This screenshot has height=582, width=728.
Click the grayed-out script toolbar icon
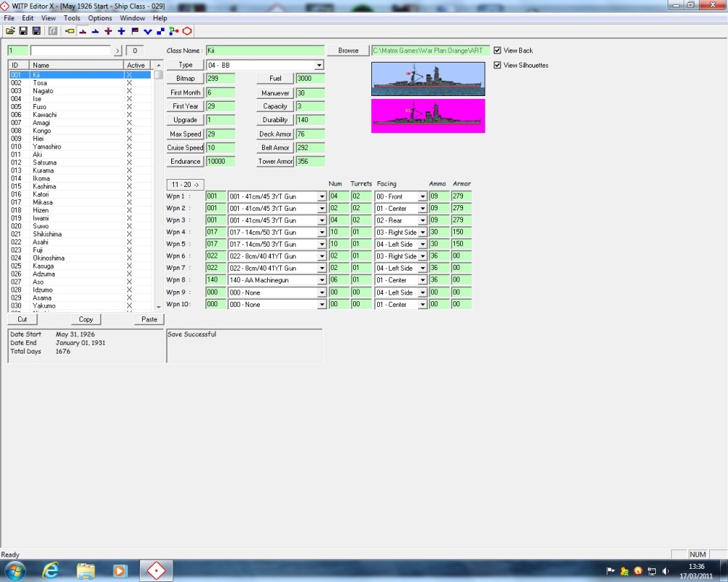click(53, 31)
